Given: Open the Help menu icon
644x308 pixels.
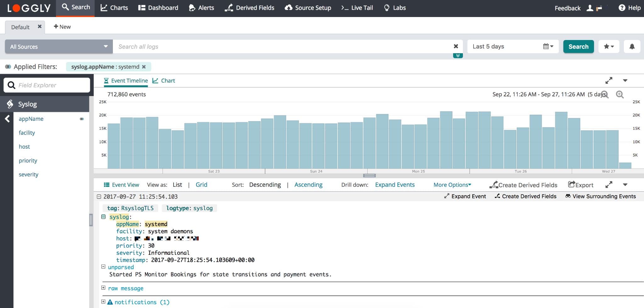Looking at the screenshot, I should (622, 8).
